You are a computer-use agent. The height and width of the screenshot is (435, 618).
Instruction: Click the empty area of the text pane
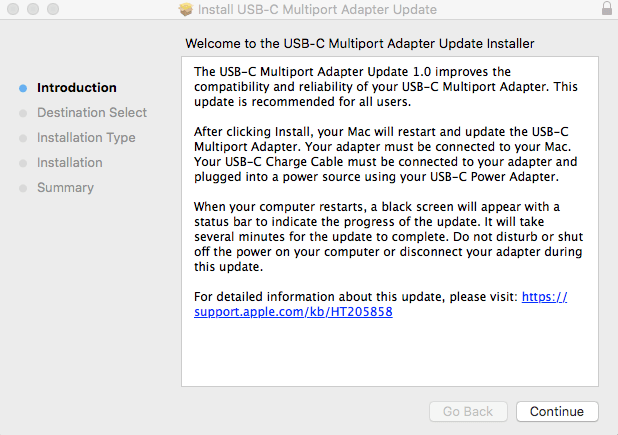coord(390,353)
